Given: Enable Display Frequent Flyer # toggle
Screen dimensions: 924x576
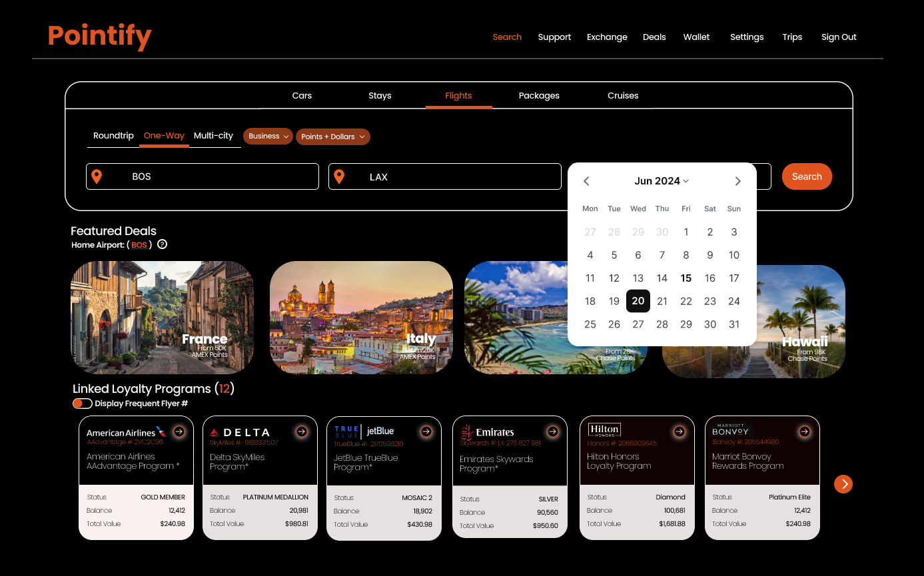Looking at the screenshot, I should point(82,403).
